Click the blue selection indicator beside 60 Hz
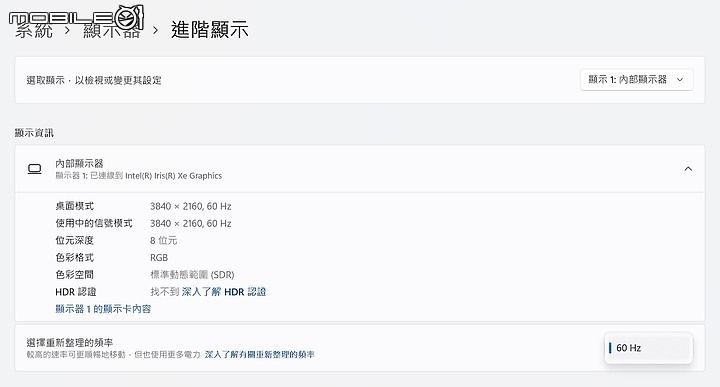 pyautogui.click(x=610, y=348)
